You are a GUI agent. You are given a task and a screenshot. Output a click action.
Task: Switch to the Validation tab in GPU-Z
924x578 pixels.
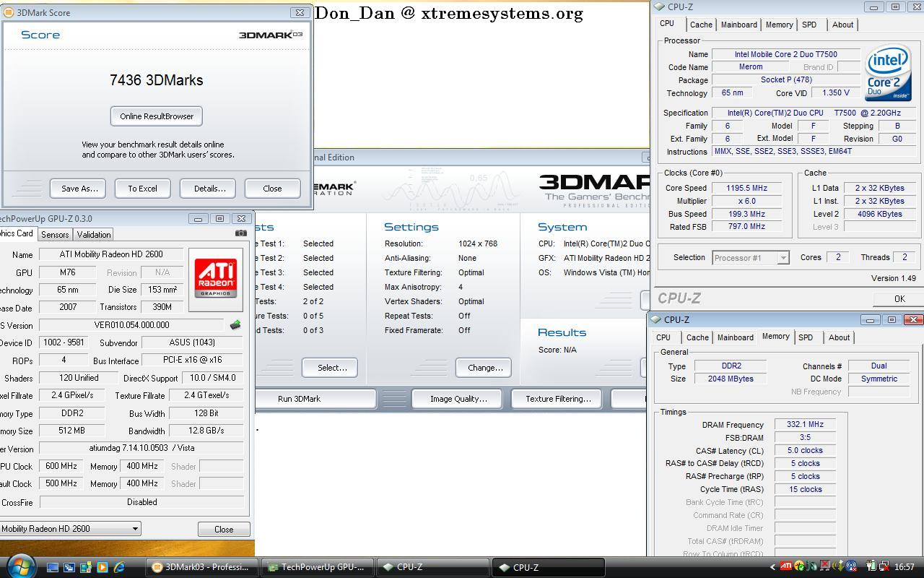pos(94,235)
